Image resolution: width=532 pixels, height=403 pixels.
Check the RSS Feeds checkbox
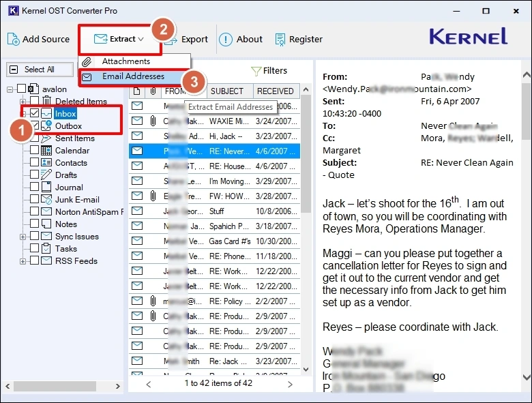34,260
